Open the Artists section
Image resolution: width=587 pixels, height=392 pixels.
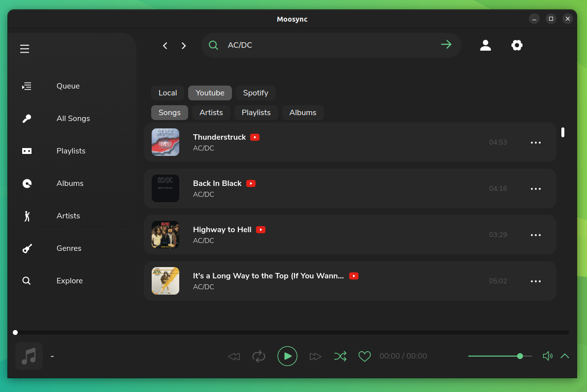[68, 215]
